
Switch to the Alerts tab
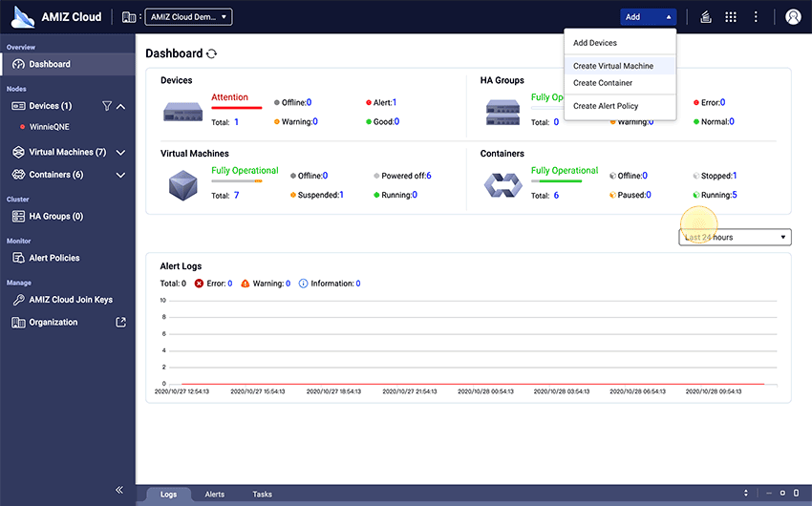click(x=215, y=495)
